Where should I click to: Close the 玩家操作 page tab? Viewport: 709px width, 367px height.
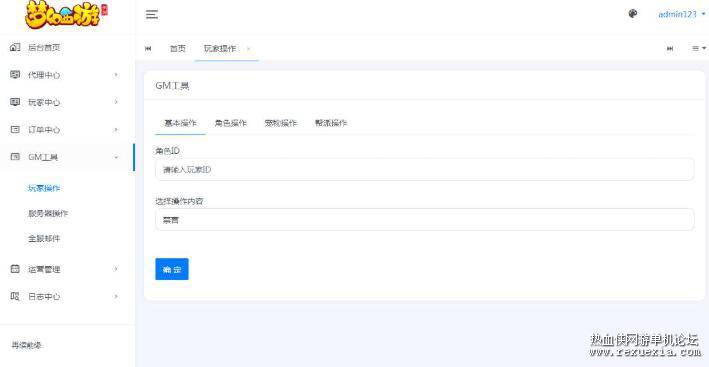(x=248, y=49)
